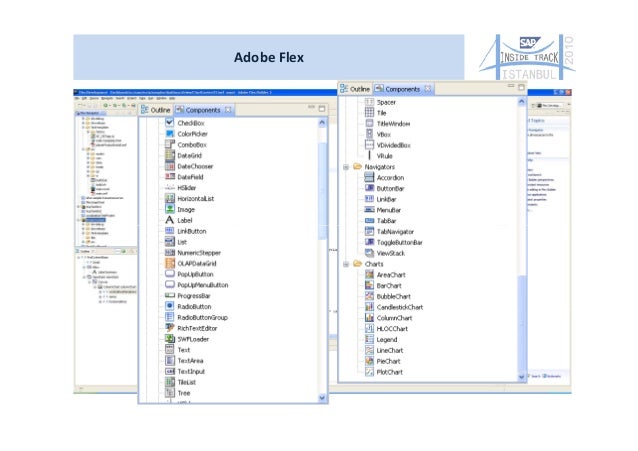Select the MenuBar entry
638x451 pixels.
tap(388, 210)
